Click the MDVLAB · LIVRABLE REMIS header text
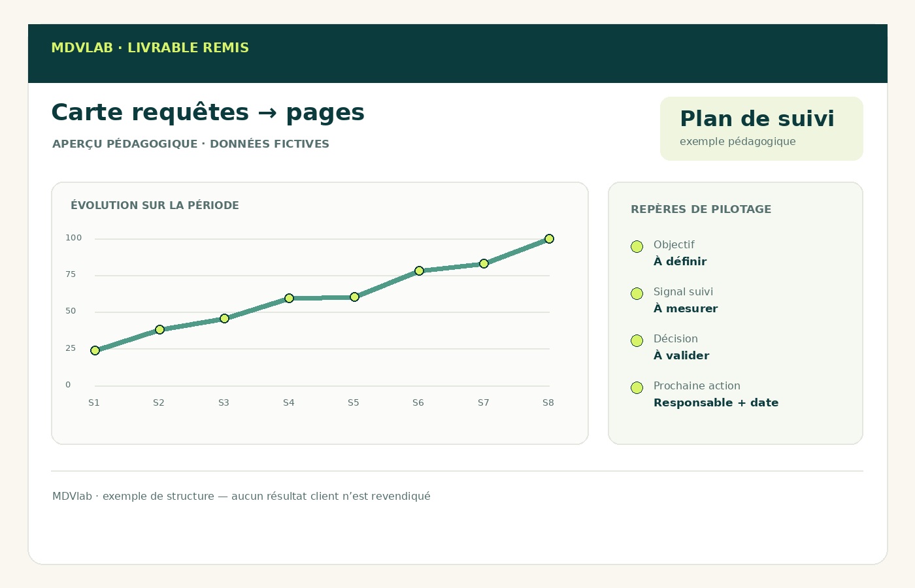Image resolution: width=915 pixels, height=588 pixels. pos(150,48)
